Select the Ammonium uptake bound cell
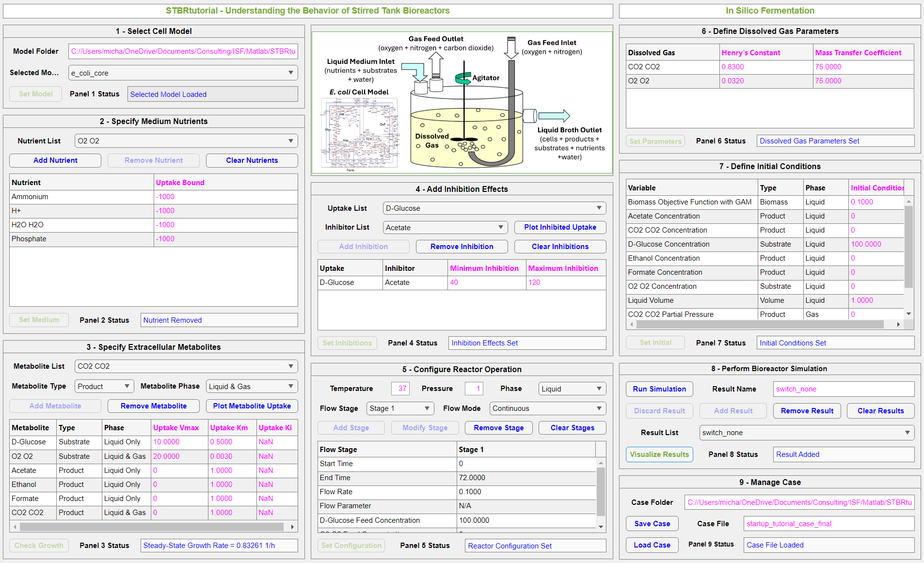 (x=225, y=197)
